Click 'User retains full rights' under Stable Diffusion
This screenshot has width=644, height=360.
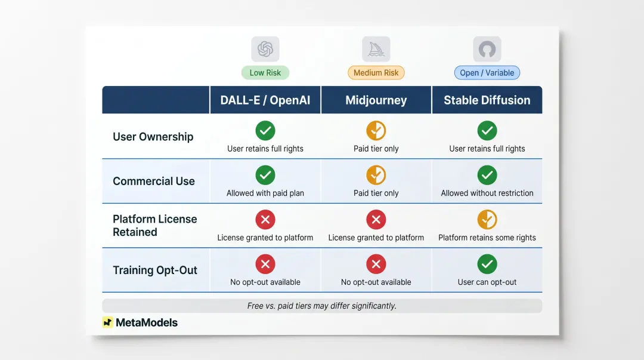coord(487,149)
